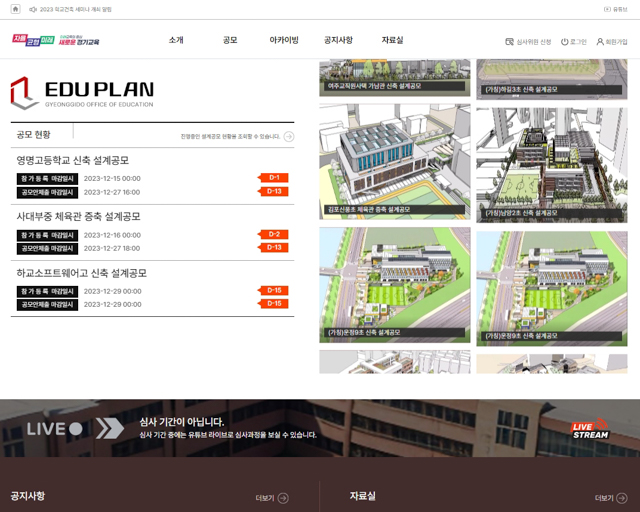
Task: Click the announcement speaker icon in top bar
Action: pos(32,9)
